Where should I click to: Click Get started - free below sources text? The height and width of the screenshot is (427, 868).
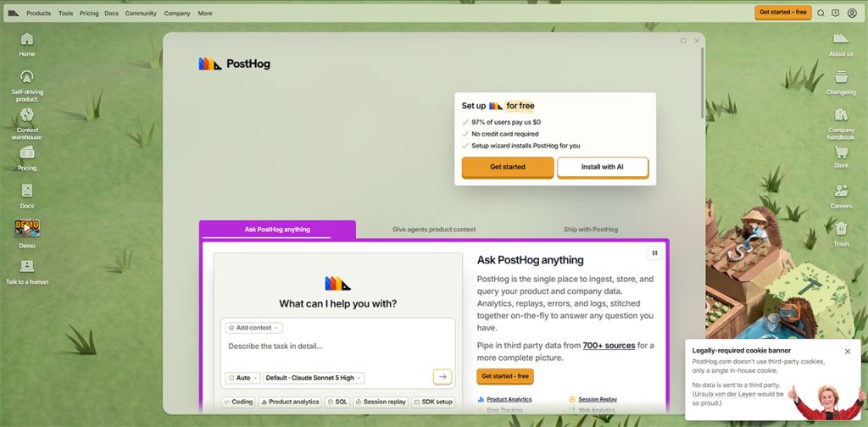click(x=505, y=376)
